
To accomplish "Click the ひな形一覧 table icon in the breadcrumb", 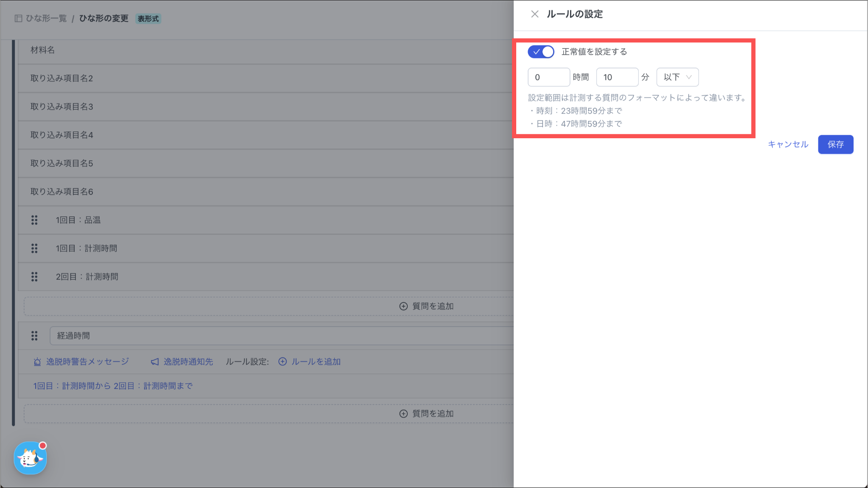I will pos(18,18).
